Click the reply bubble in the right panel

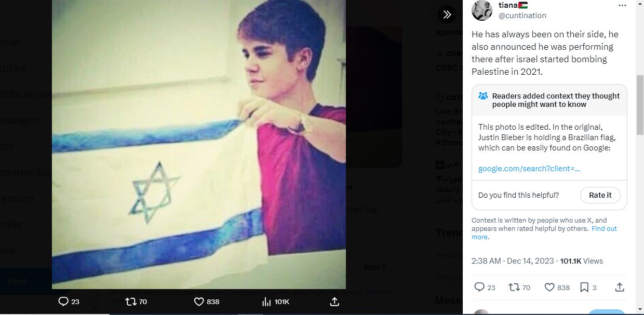479,287
